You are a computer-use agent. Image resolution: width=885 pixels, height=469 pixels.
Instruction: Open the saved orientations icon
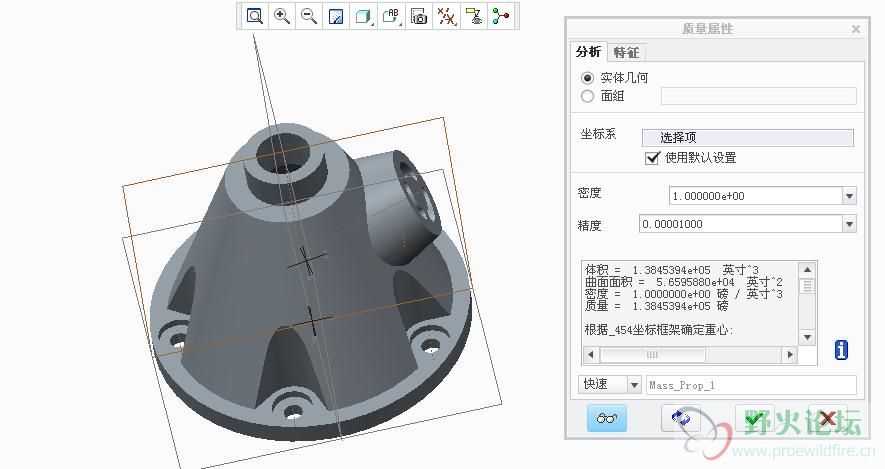tap(391, 16)
